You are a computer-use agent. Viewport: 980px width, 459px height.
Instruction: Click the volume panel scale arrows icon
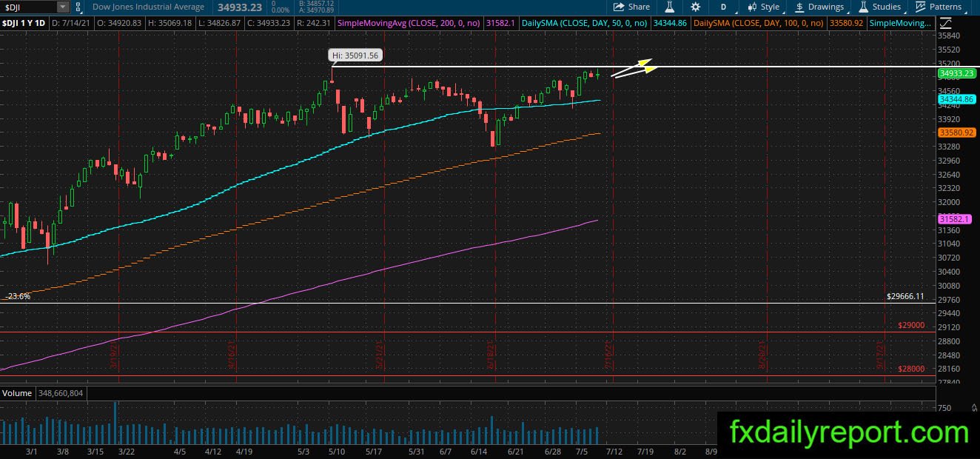tap(973, 406)
